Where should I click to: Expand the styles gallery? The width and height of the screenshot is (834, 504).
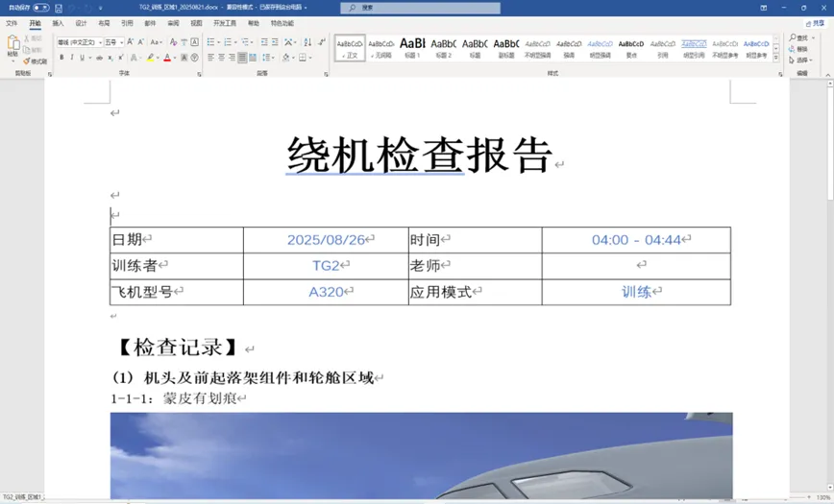click(x=776, y=57)
